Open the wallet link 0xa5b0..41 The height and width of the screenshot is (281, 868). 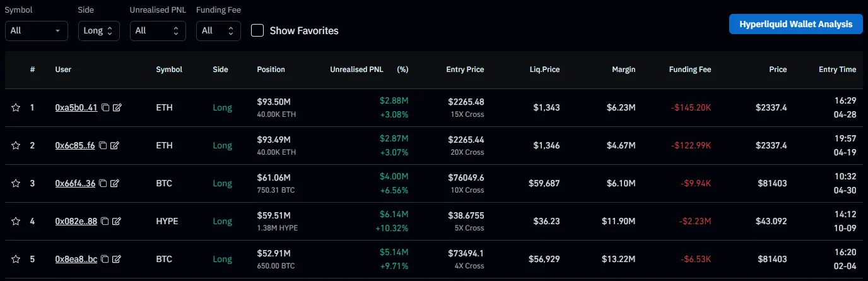pos(76,108)
